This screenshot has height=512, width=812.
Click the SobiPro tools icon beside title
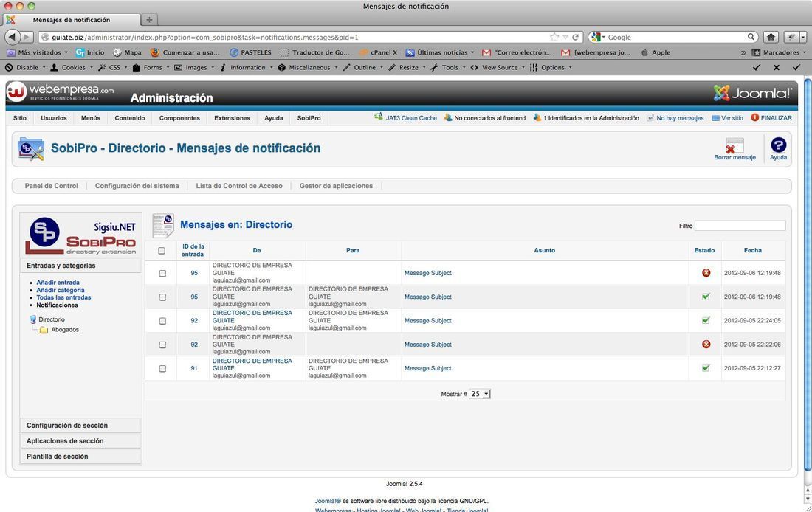(31, 148)
